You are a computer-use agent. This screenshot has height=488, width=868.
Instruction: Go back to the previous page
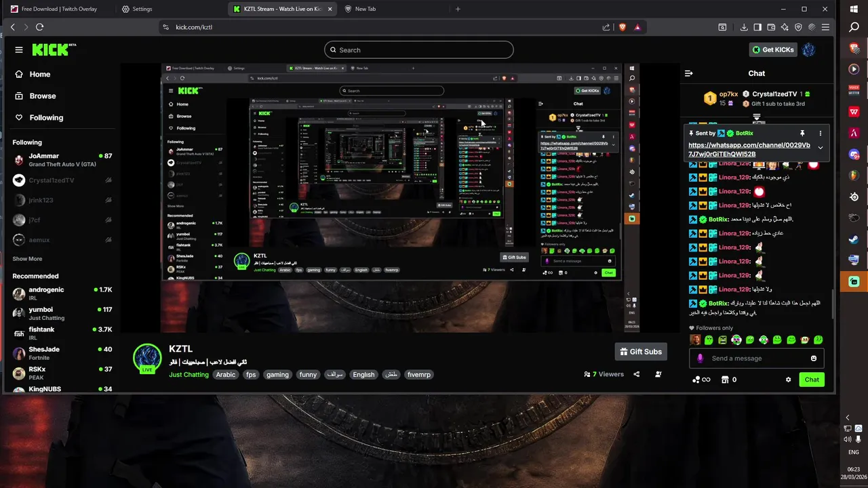point(12,27)
